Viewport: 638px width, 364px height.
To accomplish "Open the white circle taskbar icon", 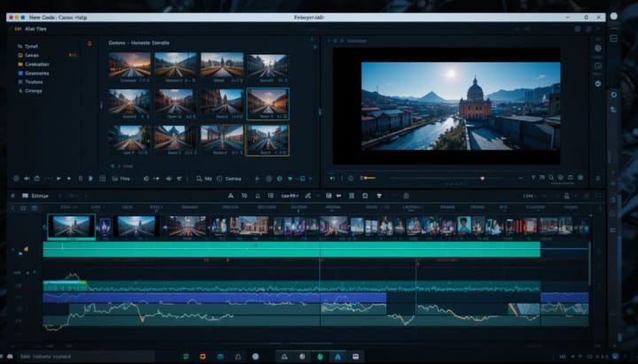I will (x=255, y=357).
